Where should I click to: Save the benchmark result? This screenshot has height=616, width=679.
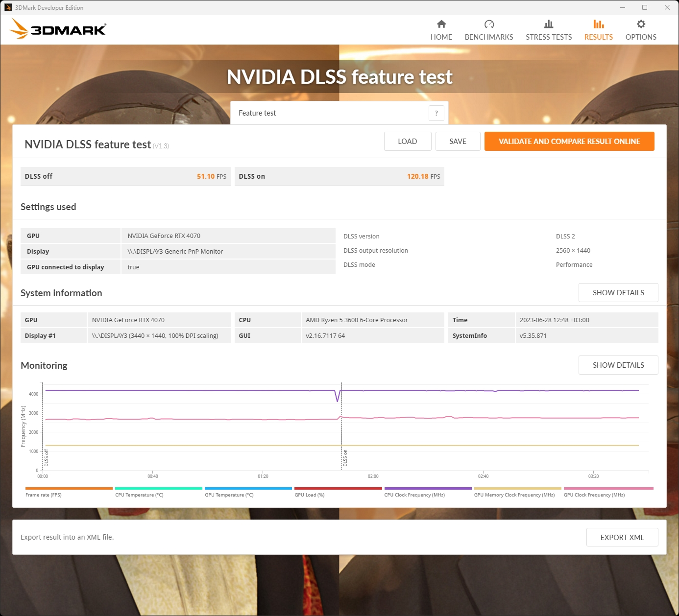458,142
